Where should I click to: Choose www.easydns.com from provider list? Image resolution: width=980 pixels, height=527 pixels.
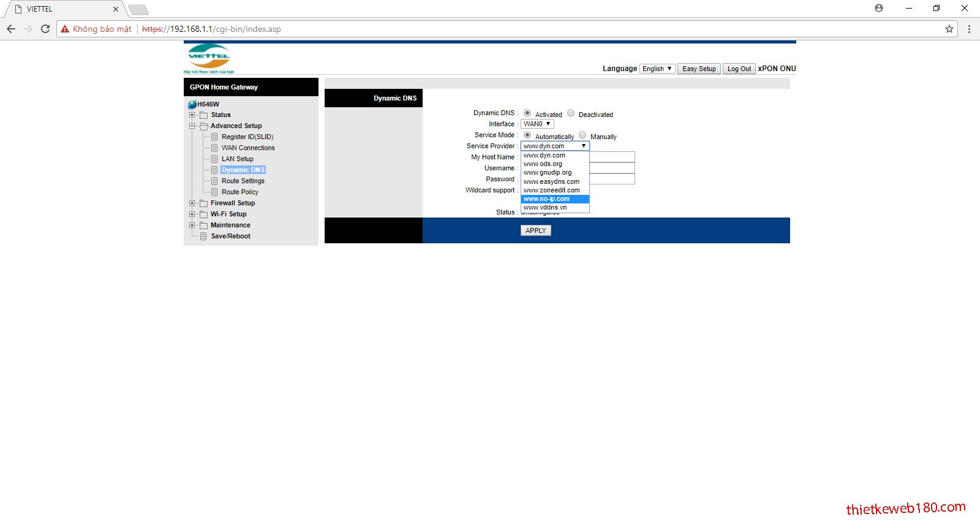[x=555, y=182]
